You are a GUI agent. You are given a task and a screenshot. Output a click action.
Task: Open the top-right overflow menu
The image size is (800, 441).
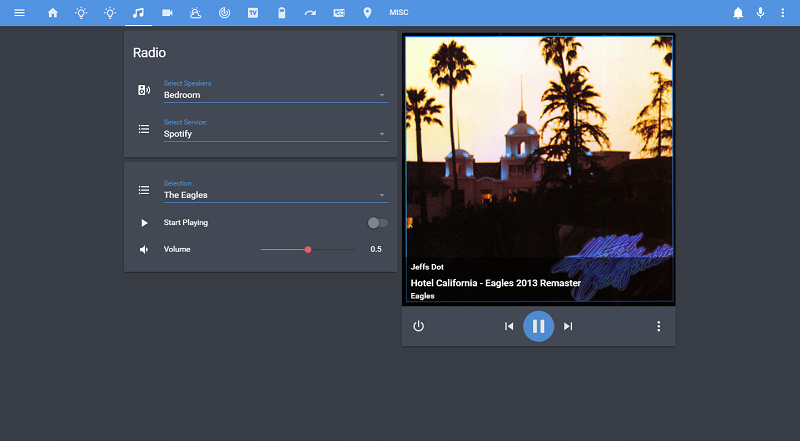point(782,13)
